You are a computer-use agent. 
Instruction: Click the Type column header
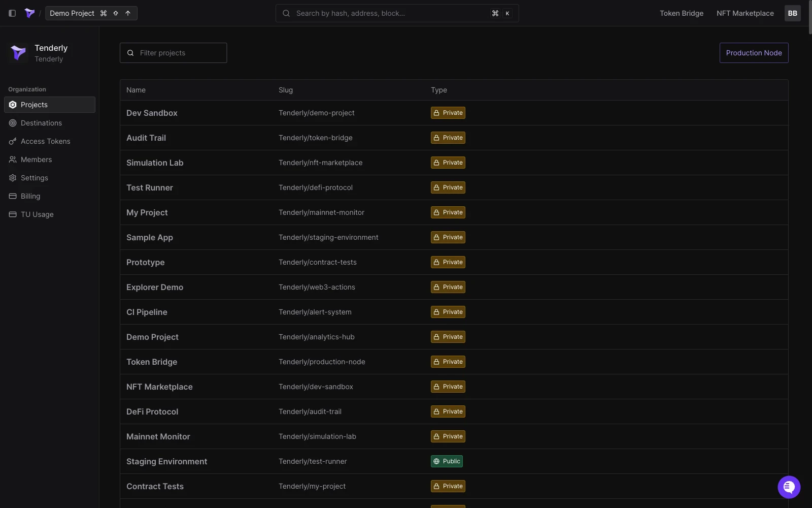click(439, 90)
